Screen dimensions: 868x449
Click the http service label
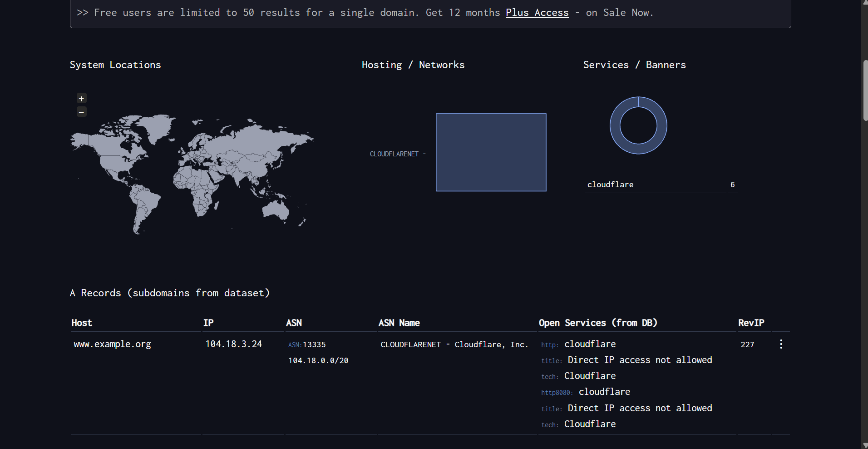pos(549,345)
